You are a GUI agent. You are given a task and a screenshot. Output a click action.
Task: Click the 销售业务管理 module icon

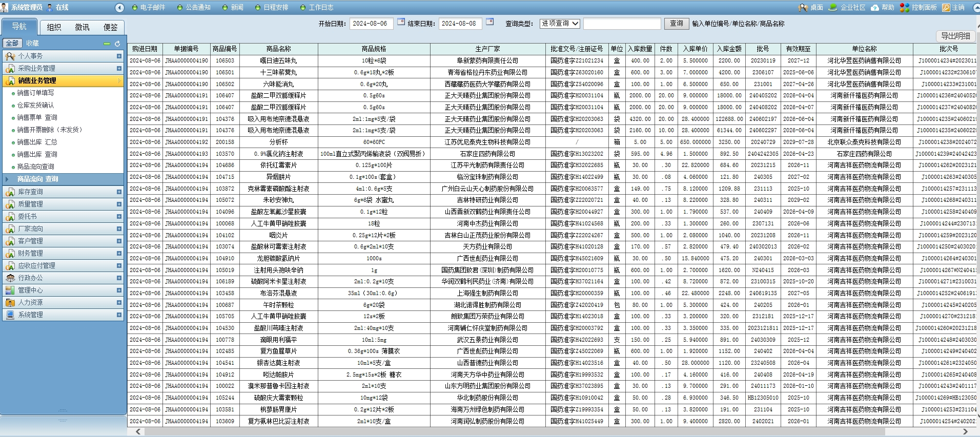point(10,80)
